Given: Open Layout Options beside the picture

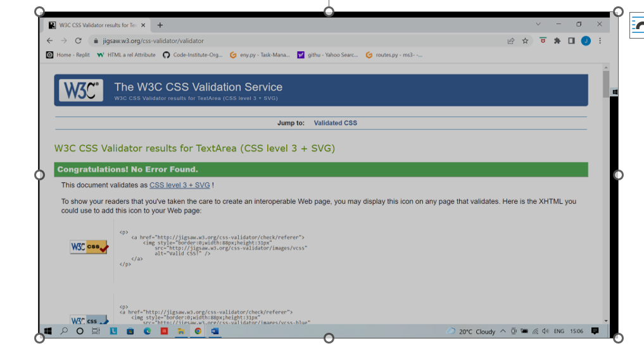Looking at the screenshot, I should click(637, 25).
